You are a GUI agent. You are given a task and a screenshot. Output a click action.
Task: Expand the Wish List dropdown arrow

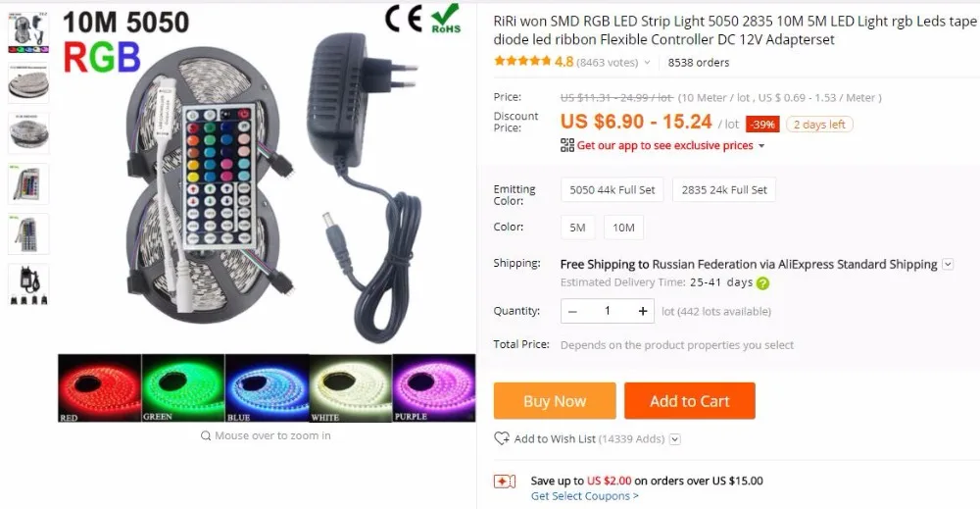coord(675,439)
